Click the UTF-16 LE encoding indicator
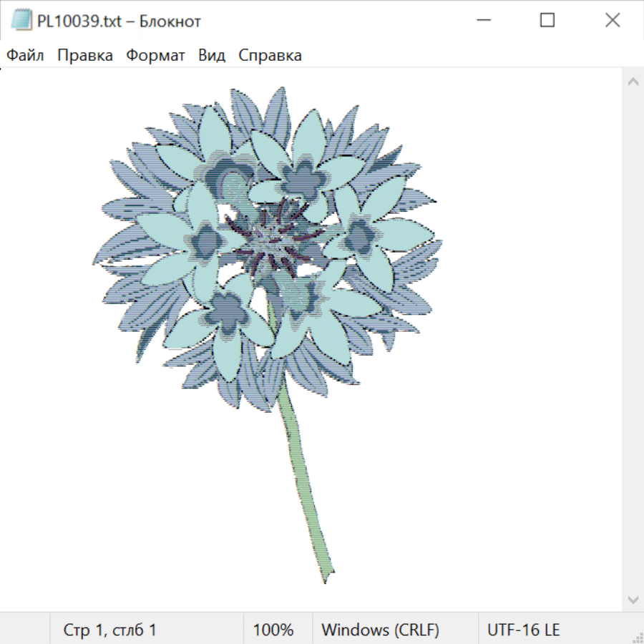The height and width of the screenshot is (644, 644). 523,630
